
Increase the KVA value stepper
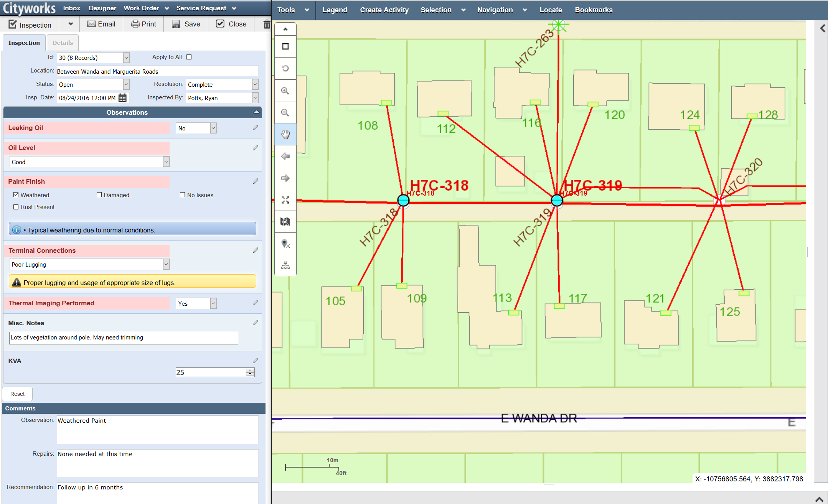[250, 371]
